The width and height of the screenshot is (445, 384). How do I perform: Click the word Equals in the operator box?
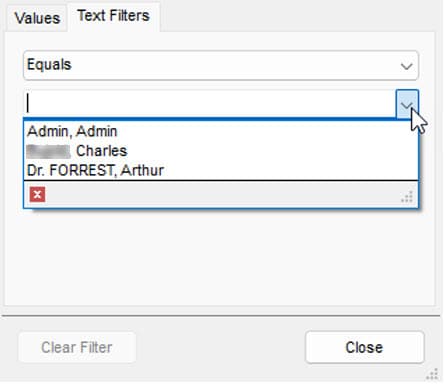[x=49, y=65]
